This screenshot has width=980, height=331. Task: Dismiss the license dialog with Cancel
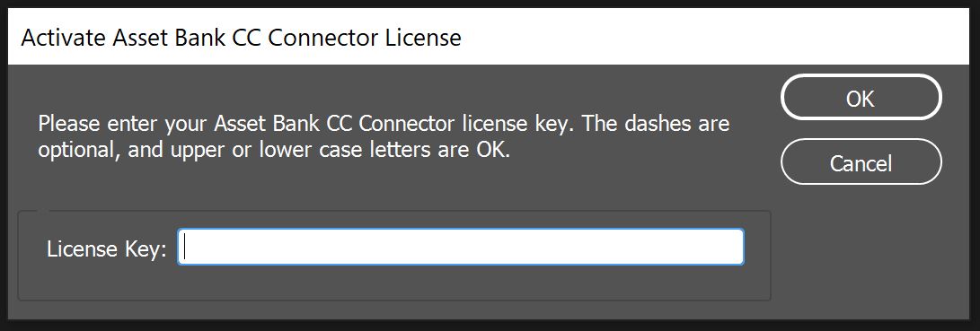pos(861,161)
